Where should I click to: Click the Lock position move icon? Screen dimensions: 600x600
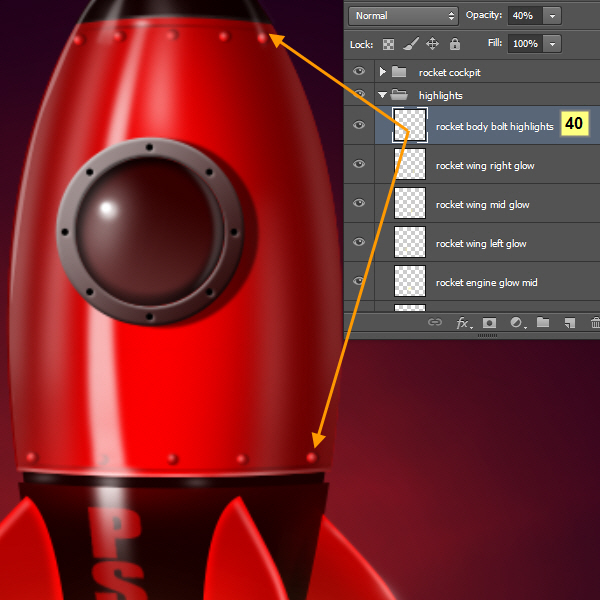[432, 44]
